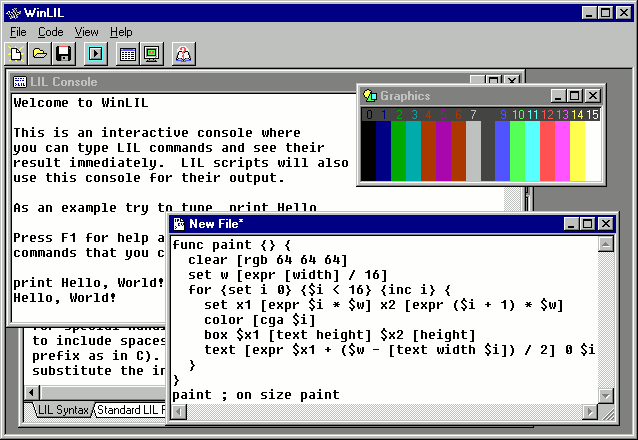The width and height of the screenshot is (638, 440).
Task: Show the graphics window monitor icon
Action: point(151,54)
